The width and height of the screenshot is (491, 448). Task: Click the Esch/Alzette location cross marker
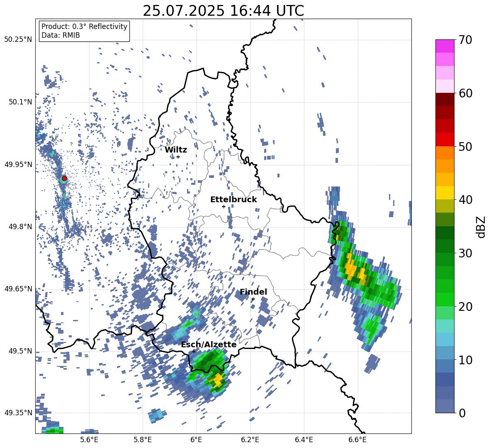194,351
